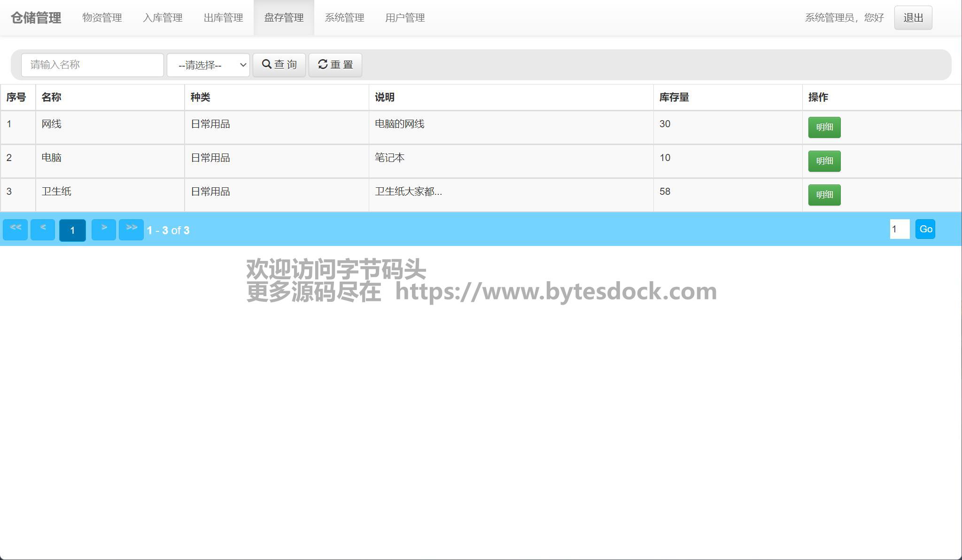Click the 仓储管理 brand title
The image size is (962, 560).
(36, 18)
